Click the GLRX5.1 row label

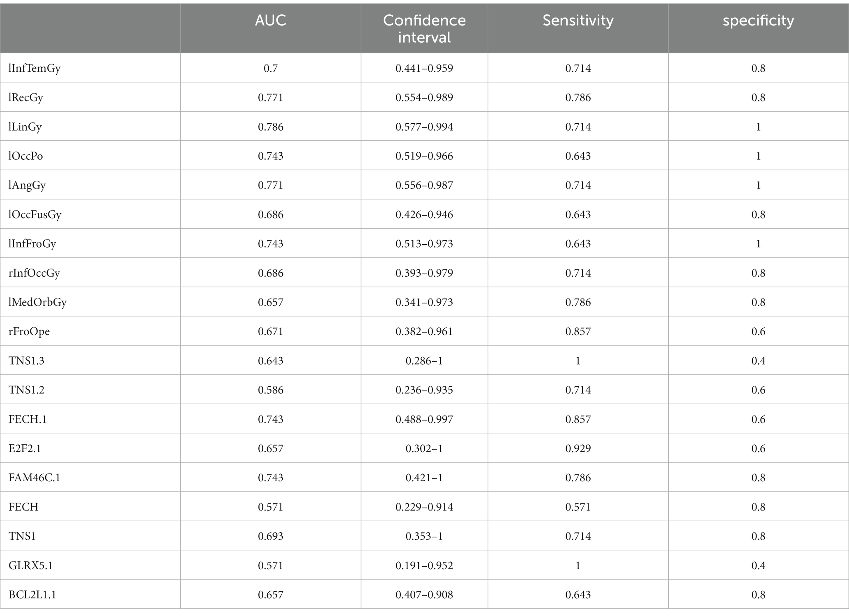pyautogui.click(x=30, y=565)
